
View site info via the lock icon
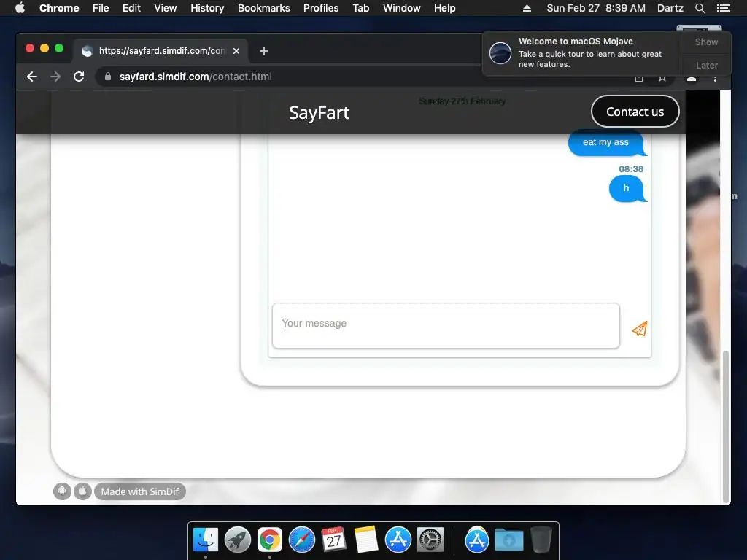[108, 77]
